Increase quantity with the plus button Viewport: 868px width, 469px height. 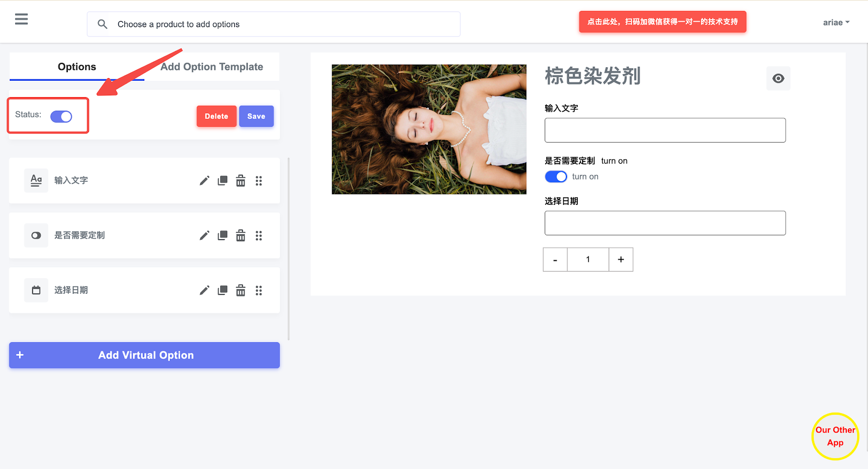(x=621, y=260)
